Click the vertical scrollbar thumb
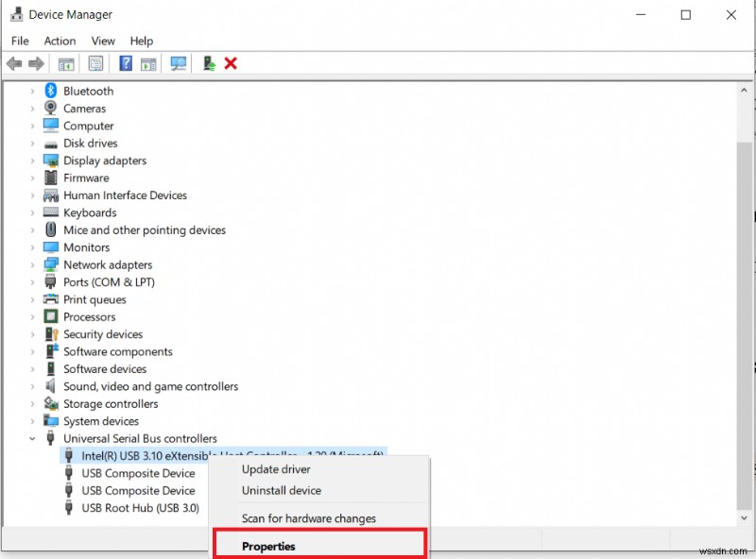This screenshot has width=756, height=559. (x=744, y=325)
